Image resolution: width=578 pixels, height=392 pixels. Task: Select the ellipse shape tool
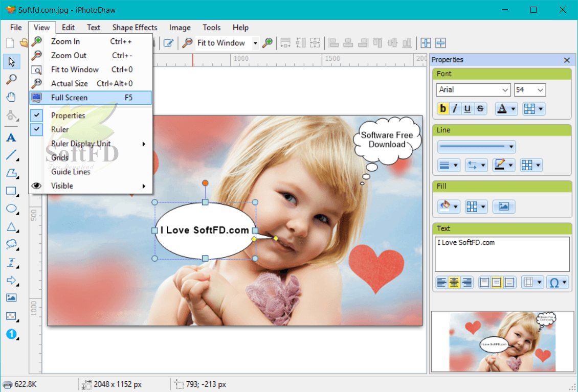11,209
